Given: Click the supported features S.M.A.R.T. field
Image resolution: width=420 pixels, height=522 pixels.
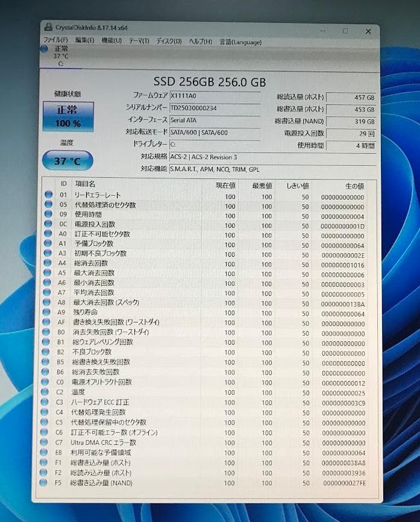Looking at the screenshot, I should 273,169.
